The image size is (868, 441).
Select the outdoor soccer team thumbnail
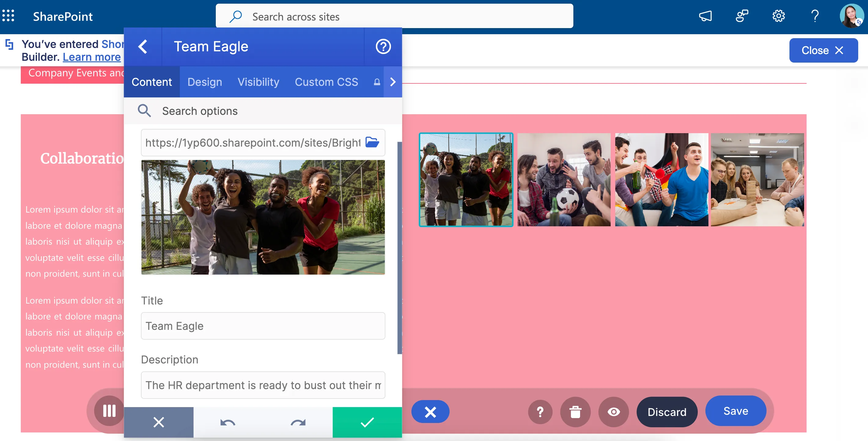(x=466, y=180)
